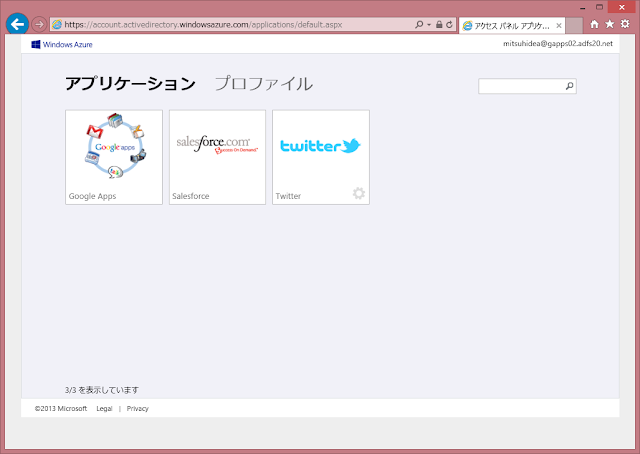The height and width of the screenshot is (454, 640).
Task: Click the security lock icon in address bar
Action: click(x=439, y=24)
